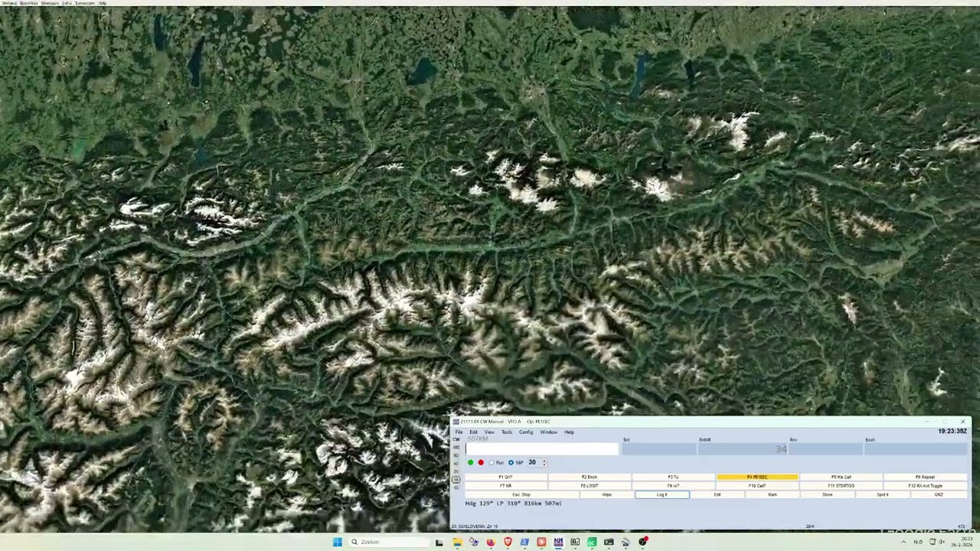Viewport: 980px width, 551px height.
Task: Click the highlighted F4 PE1EEC button
Action: click(x=757, y=477)
